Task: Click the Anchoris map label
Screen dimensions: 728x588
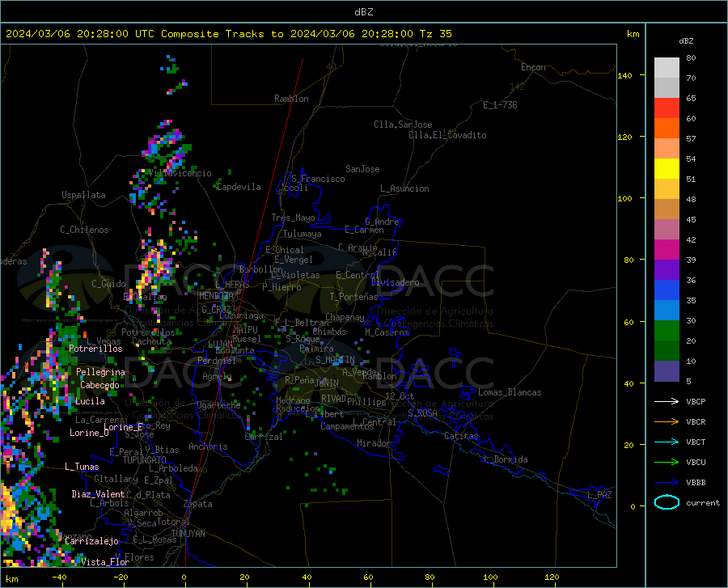Action: click(208, 446)
